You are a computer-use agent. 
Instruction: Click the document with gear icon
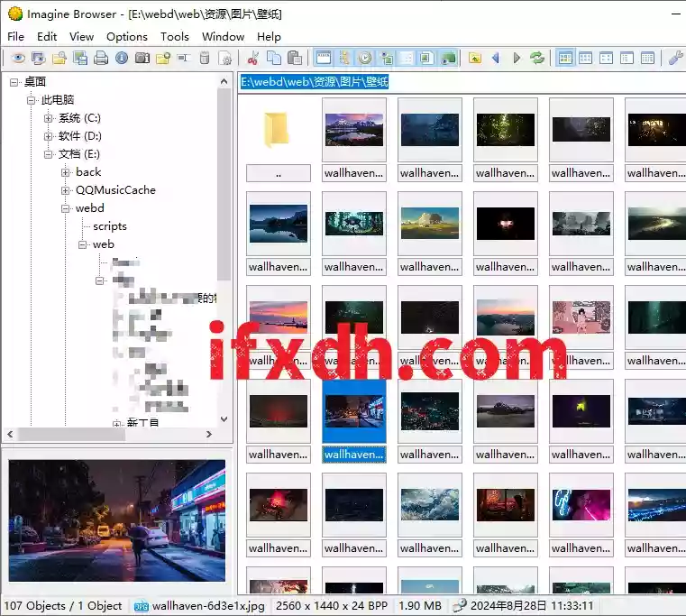tap(225, 58)
